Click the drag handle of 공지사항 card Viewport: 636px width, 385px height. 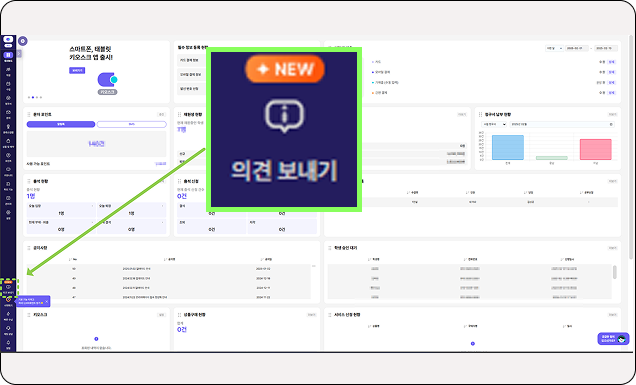29,248
